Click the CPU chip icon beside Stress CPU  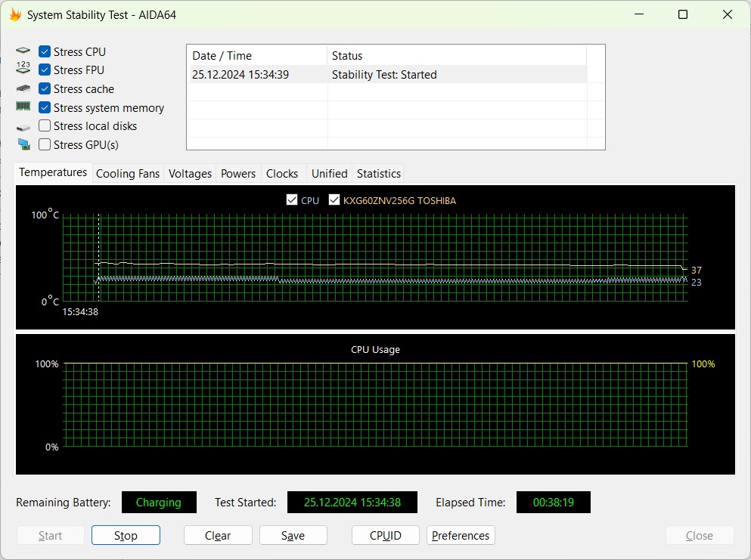(23, 51)
